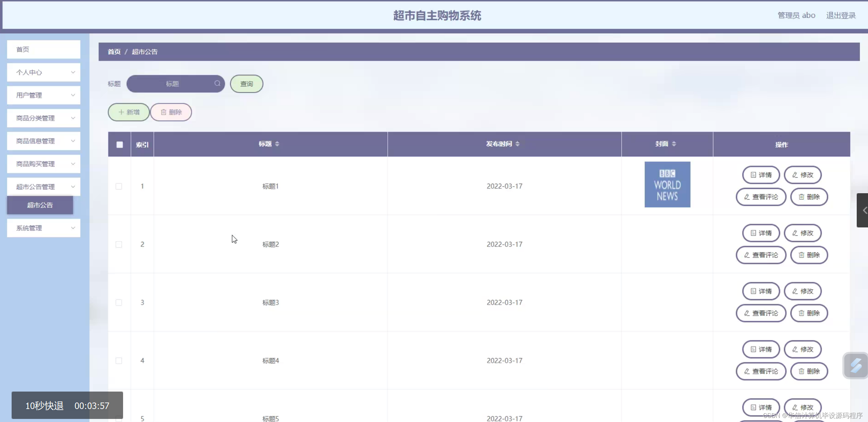This screenshot has width=868, height=422.
Task: Click the 查询 search button
Action: point(246,83)
